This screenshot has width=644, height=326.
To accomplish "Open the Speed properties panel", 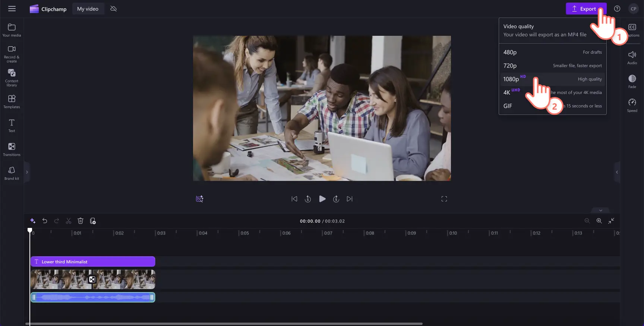I will [x=632, y=106].
